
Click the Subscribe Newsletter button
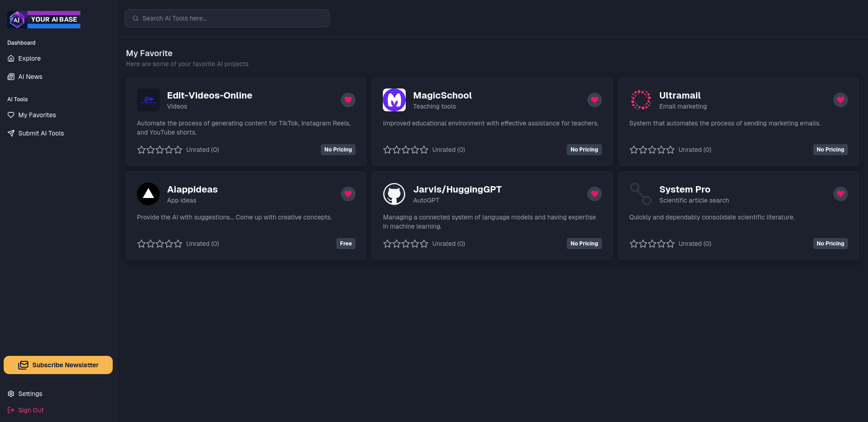pyautogui.click(x=58, y=365)
